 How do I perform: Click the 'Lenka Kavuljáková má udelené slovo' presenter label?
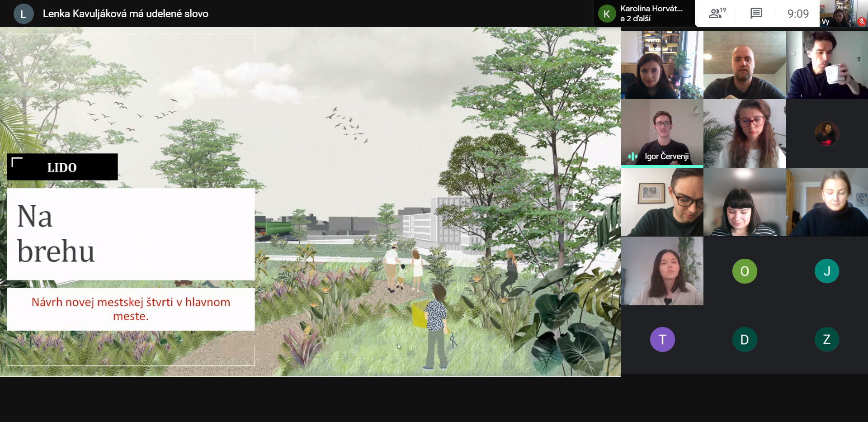[x=125, y=14]
